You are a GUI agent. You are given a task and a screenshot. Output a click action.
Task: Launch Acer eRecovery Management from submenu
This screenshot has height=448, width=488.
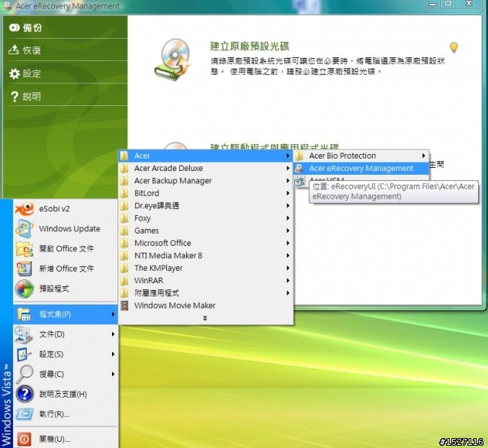tap(361, 168)
